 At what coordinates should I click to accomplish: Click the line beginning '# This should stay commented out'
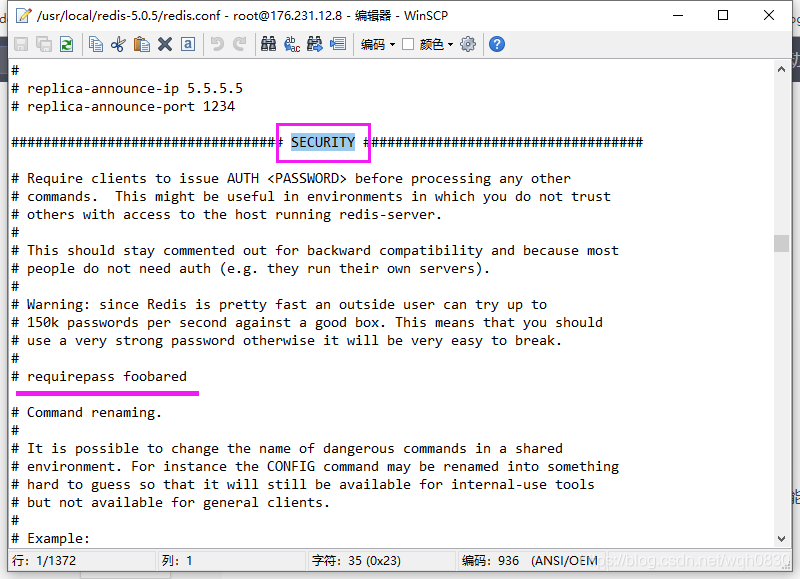coord(315,250)
